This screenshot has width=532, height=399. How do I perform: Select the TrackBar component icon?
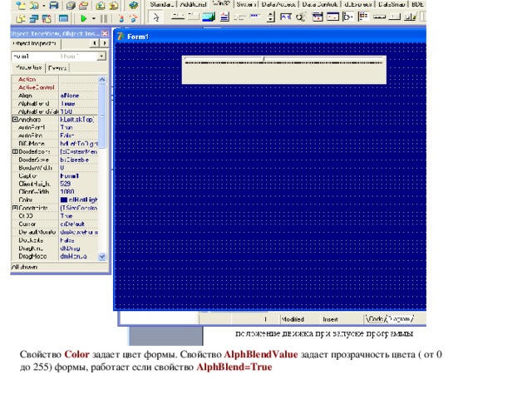(x=239, y=17)
